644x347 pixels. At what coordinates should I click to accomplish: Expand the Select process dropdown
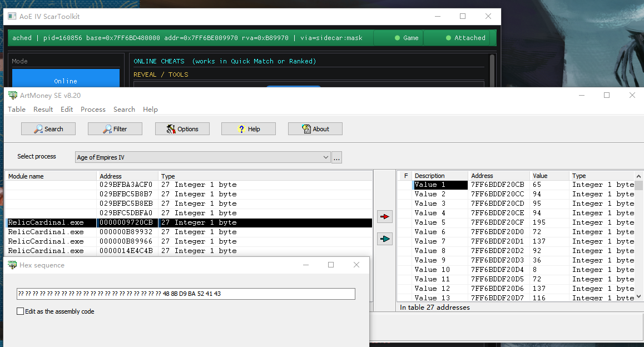pos(326,157)
